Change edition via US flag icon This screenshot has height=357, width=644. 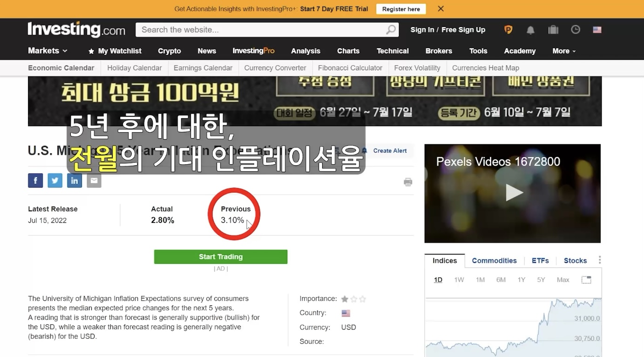pos(597,30)
